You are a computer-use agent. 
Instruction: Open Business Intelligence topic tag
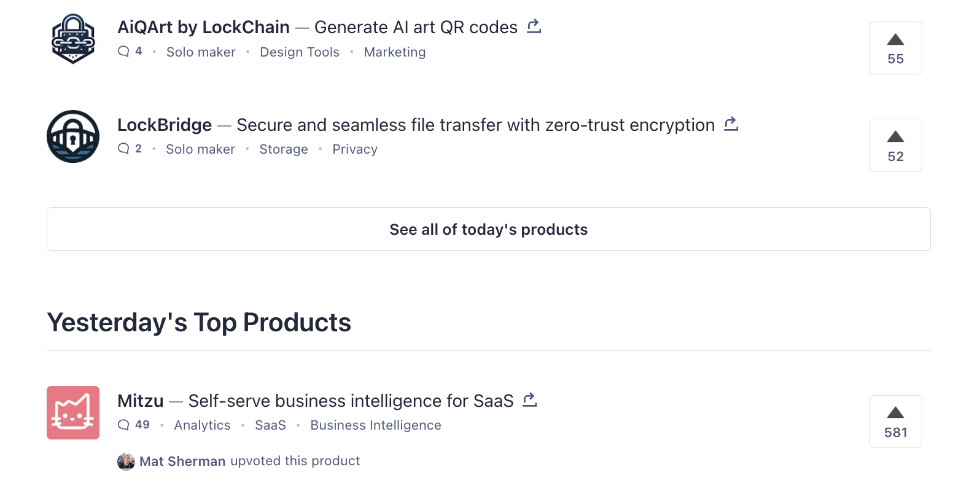point(376,425)
